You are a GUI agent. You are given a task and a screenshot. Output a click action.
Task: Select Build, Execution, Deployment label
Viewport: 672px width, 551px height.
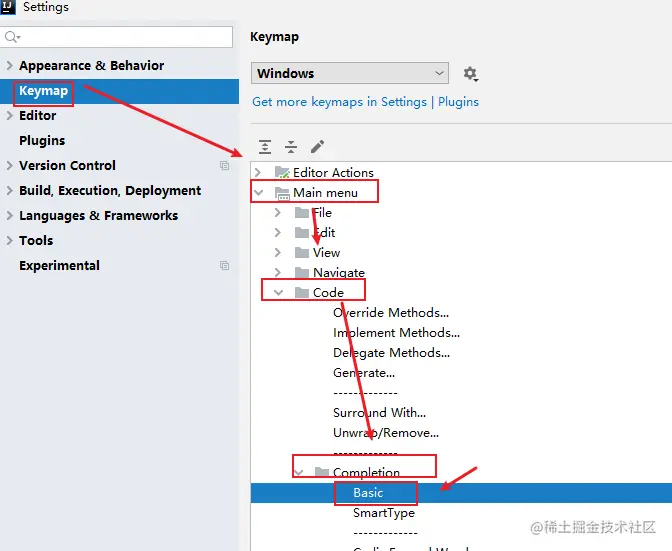(x=110, y=190)
